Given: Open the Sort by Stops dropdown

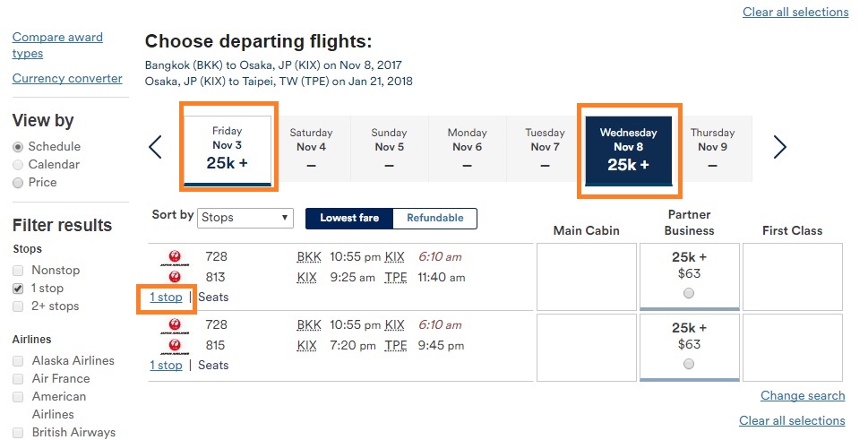Looking at the screenshot, I should pyautogui.click(x=245, y=218).
